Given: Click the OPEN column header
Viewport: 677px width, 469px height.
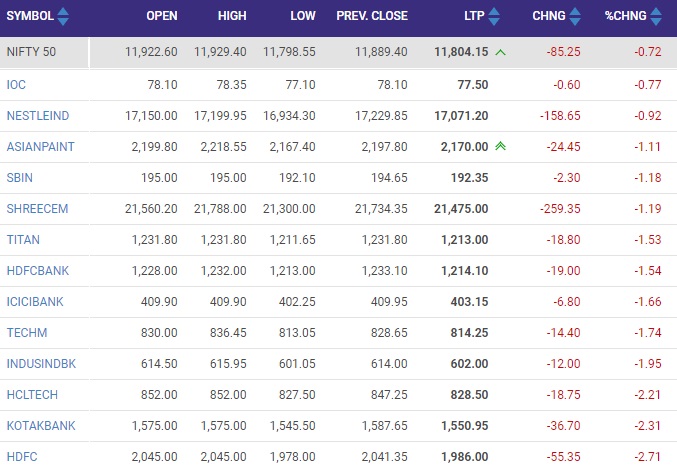Looking at the screenshot, I should pyautogui.click(x=162, y=16).
